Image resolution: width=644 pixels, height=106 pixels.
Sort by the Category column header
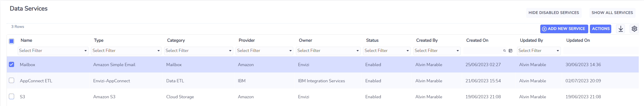tap(176, 40)
